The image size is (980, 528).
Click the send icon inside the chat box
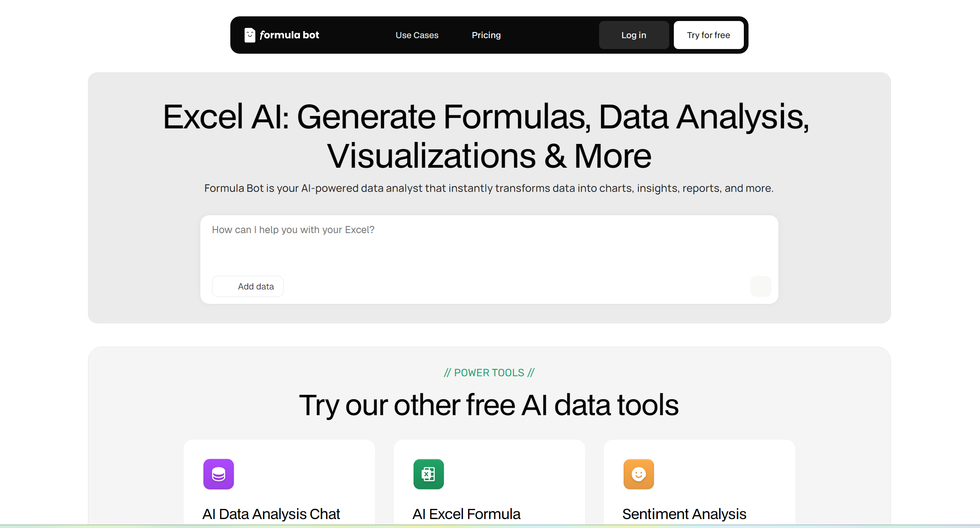tap(761, 286)
